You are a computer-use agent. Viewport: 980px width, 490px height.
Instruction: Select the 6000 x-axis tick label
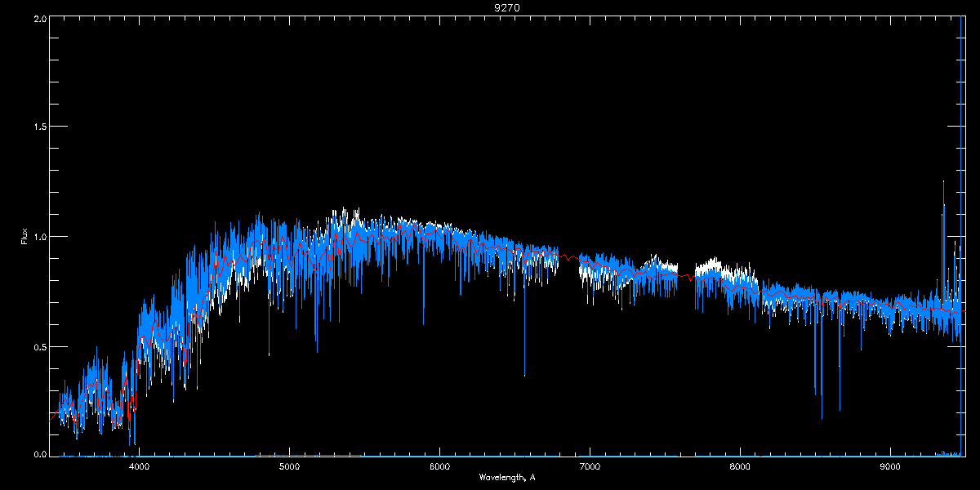439,467
